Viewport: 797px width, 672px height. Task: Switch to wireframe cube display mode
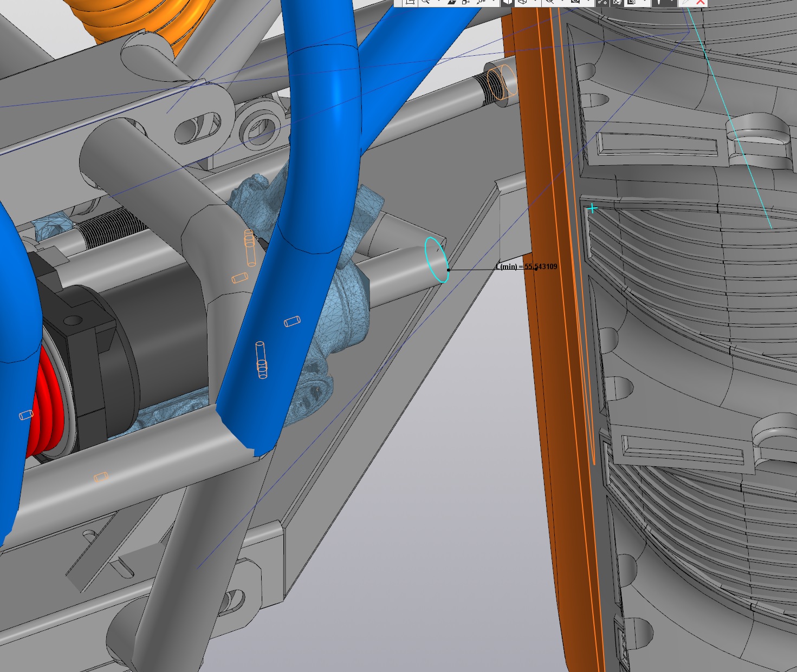click(x=522, y=2)
